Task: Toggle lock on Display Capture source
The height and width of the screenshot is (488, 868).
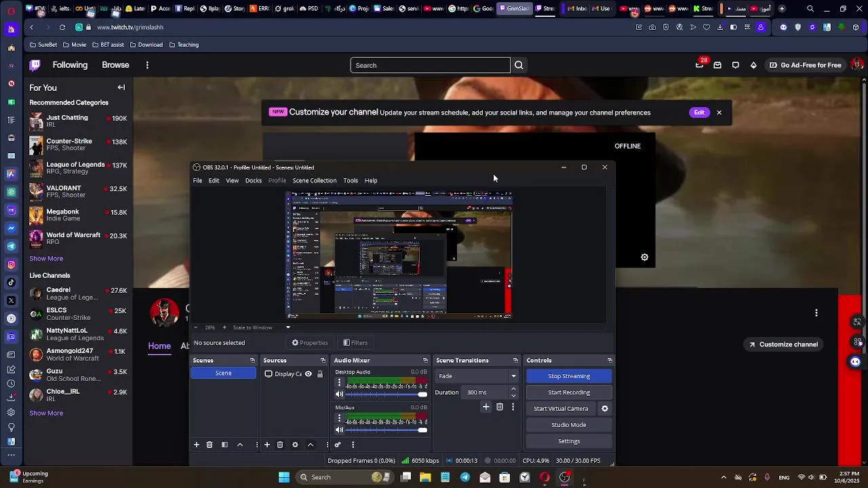Action: click(320, 374)
